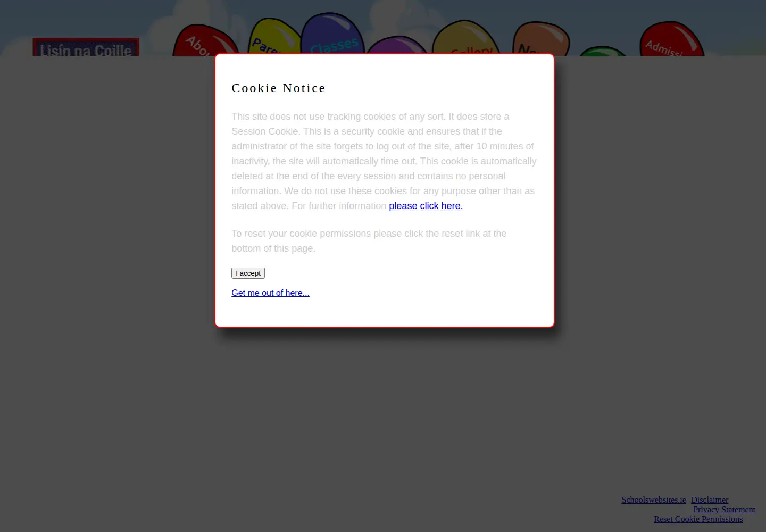The image size is (766, 532).
Task: Click Reset Cookie Permissions link
Action: 698,519
